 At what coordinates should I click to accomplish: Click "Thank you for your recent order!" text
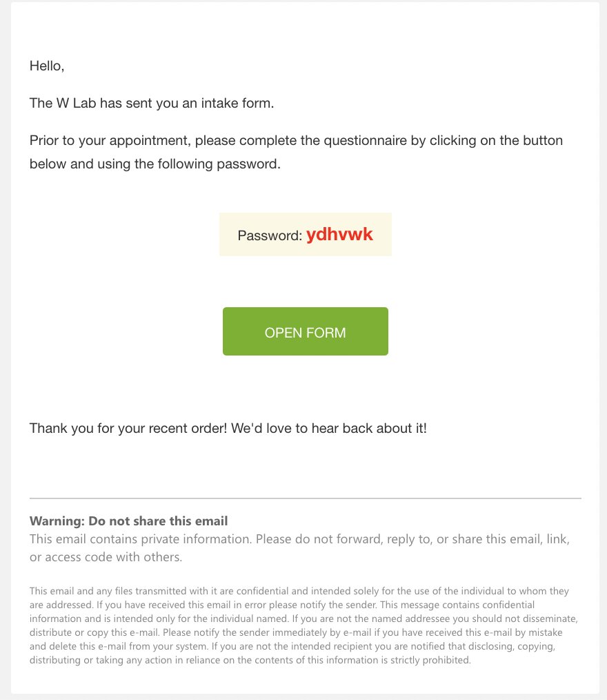(x=128, y=428)
